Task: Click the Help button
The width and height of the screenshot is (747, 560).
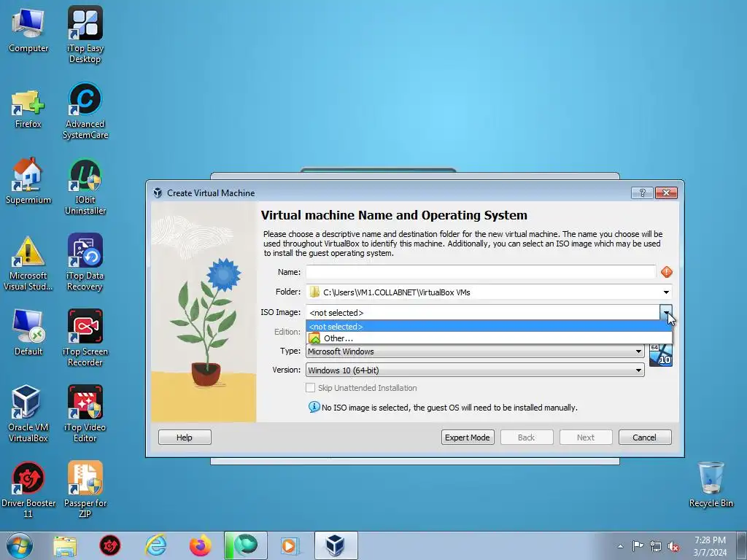Action: 185,437
